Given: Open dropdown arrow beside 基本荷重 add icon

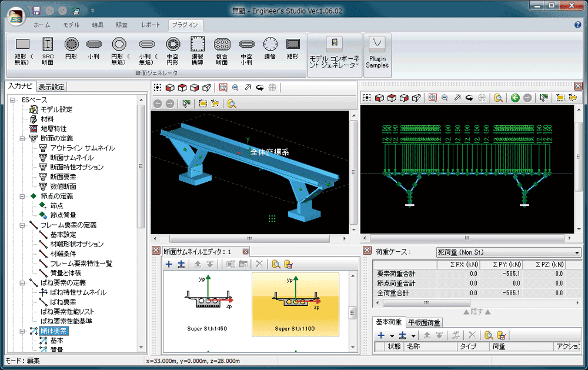Looking at the screenshot, I should click(392, 336).
